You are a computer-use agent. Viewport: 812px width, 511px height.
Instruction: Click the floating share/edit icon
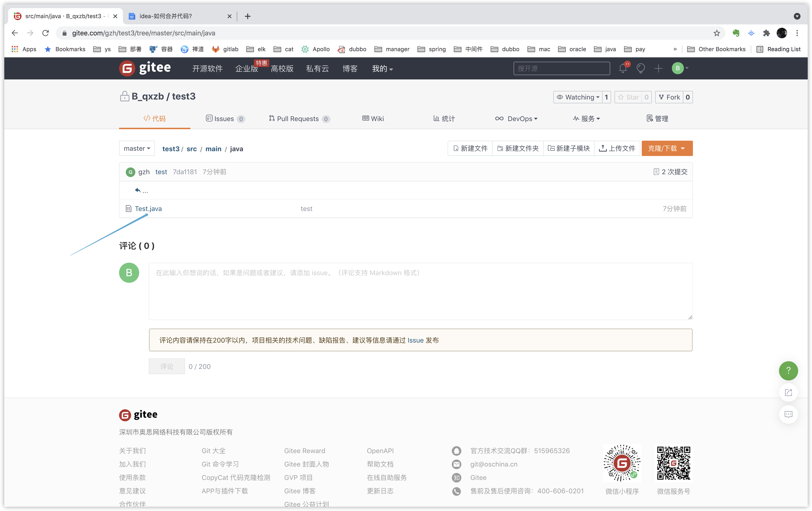click(788, 392)
